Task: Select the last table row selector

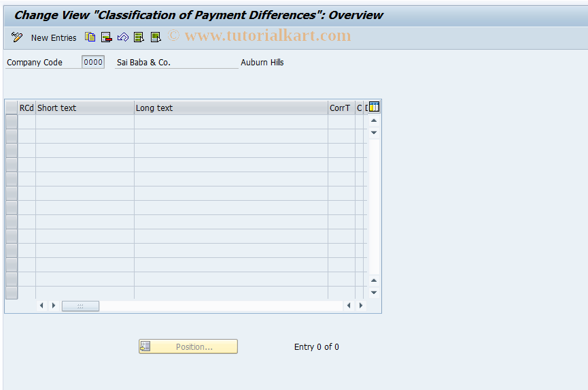Action: pyautogui.click(x=12, y=293)
